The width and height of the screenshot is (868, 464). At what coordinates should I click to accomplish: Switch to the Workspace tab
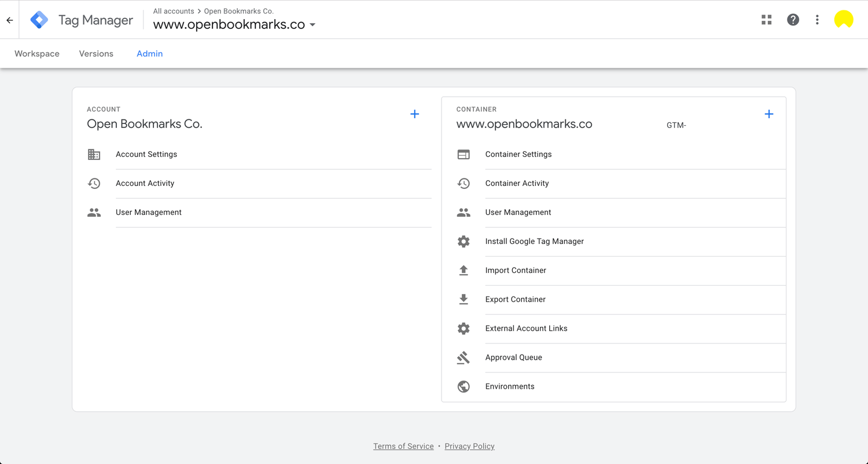point(37,54)
